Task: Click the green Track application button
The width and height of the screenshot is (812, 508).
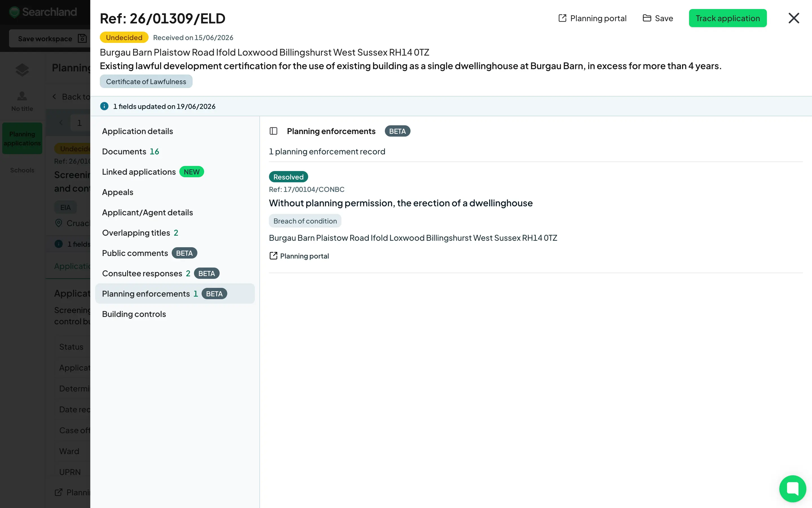Action: tap(727, 18)
